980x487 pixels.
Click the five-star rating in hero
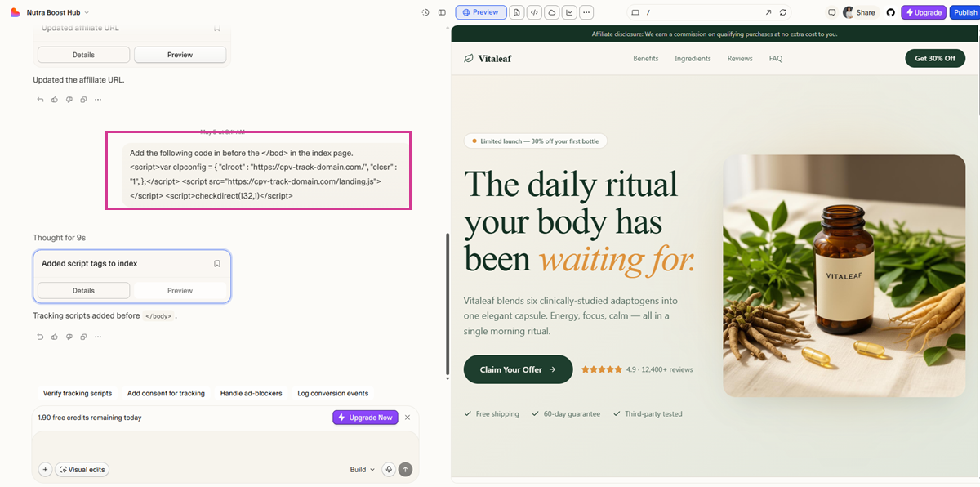coord(602,369)
